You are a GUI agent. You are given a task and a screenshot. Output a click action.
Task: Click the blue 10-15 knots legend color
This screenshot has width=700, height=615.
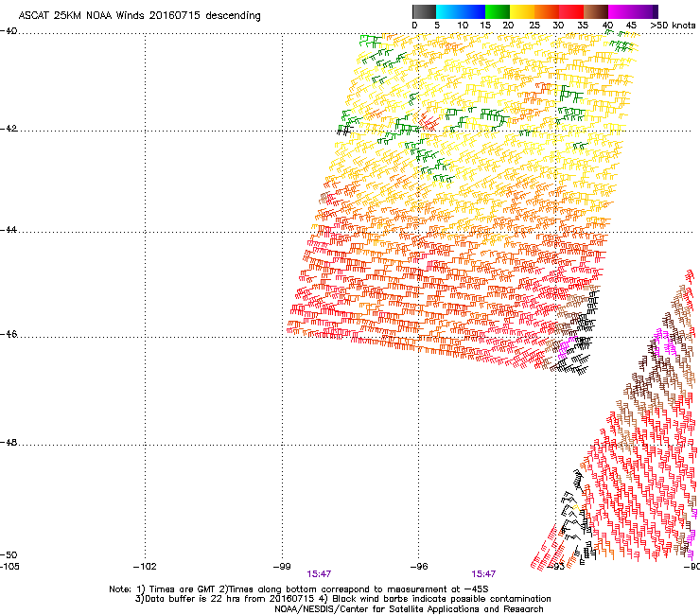tap(473, 11)
